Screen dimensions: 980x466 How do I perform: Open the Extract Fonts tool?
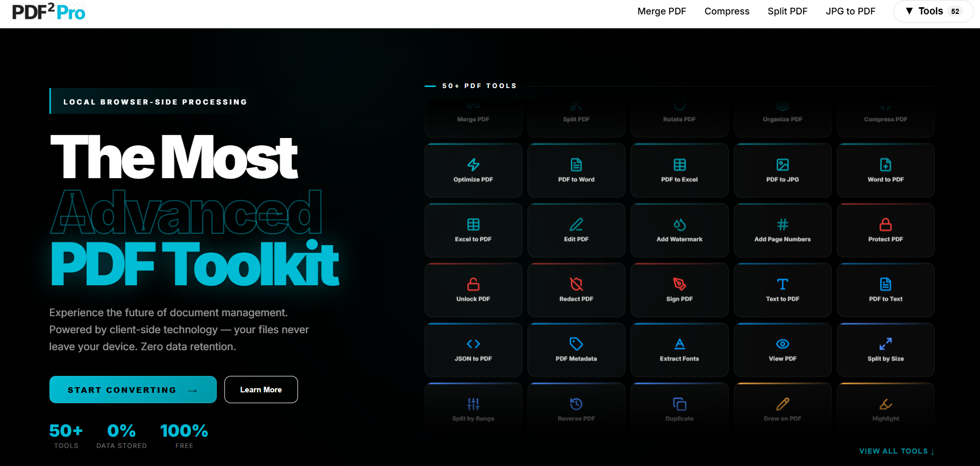679,350
